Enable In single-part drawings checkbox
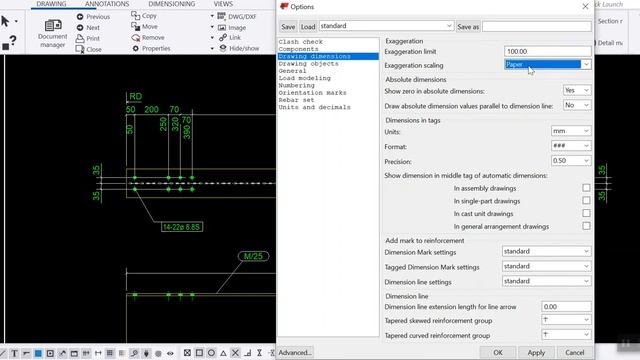Image resolution: width=640 pixels, height=360 pixels. click(x=586, y=200)
